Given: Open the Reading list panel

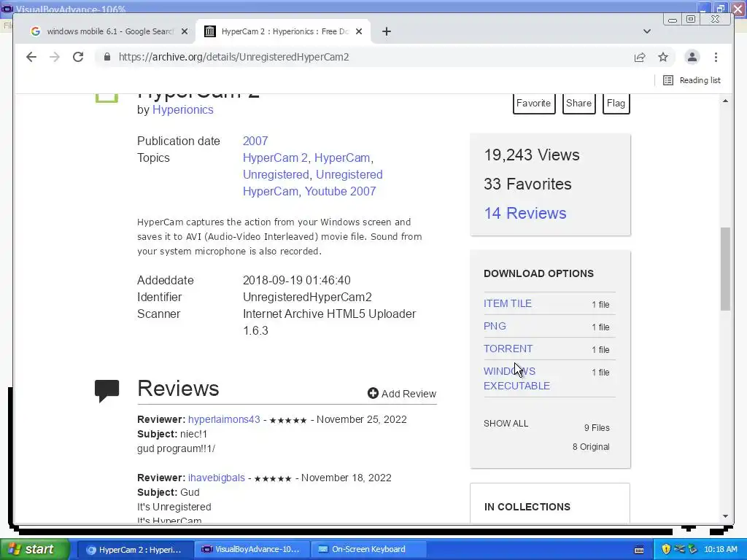Looking at the screenshot, I should (692, 80).
